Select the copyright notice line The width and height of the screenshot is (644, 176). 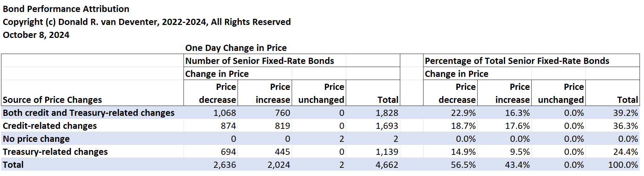pos(147,22)
